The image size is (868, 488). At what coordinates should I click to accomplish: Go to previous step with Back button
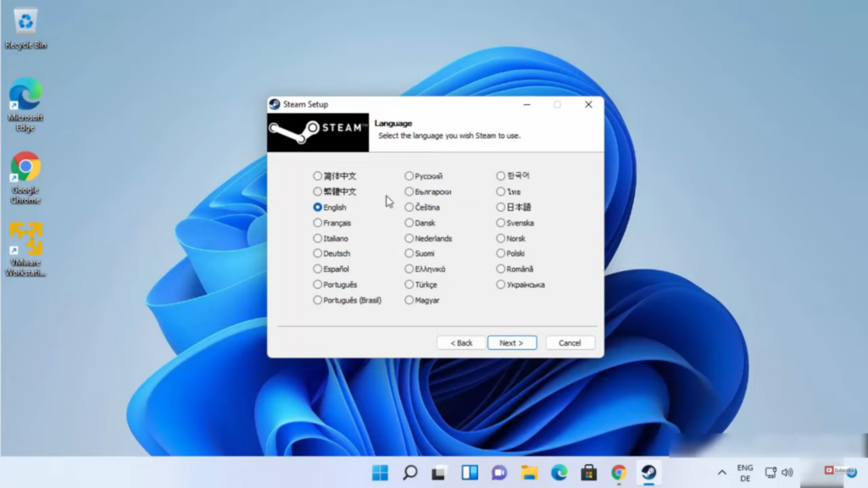(461, 343)
